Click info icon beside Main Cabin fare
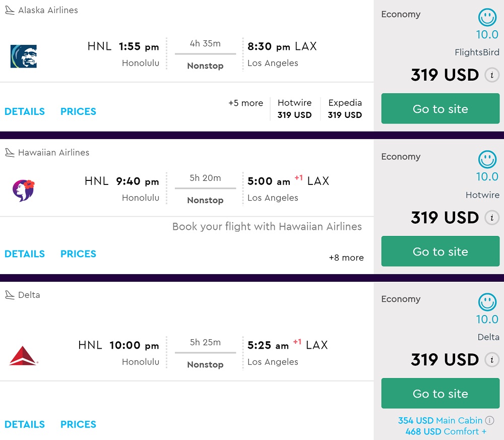 pyautogui.click(x=489, y=420)
